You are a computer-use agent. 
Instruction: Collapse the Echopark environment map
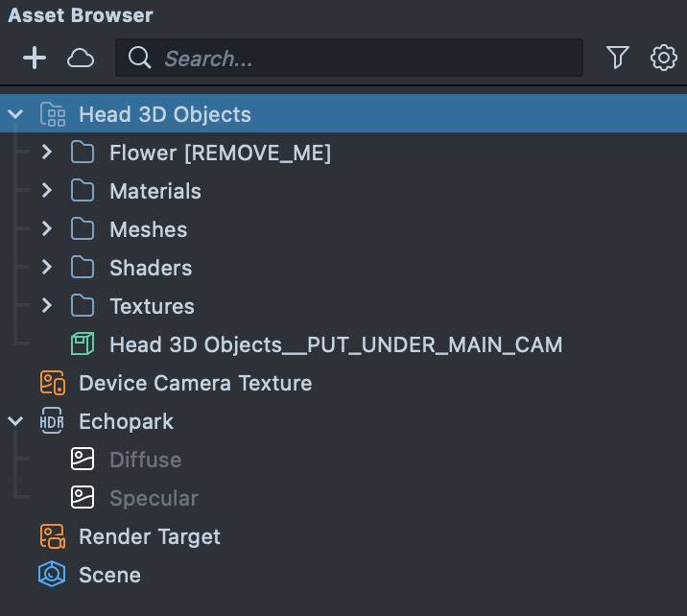coord(15,421)
